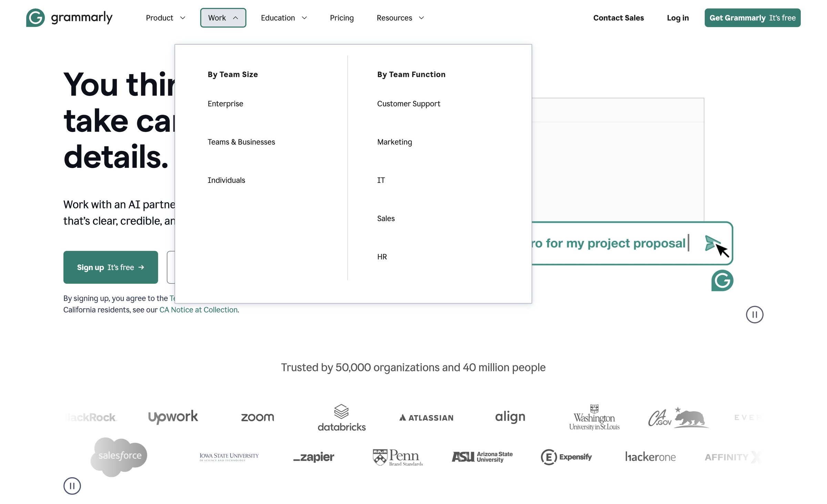The image size is (827, 504).
Task: Click the HackerOne logo
Action: pos(650,457)
